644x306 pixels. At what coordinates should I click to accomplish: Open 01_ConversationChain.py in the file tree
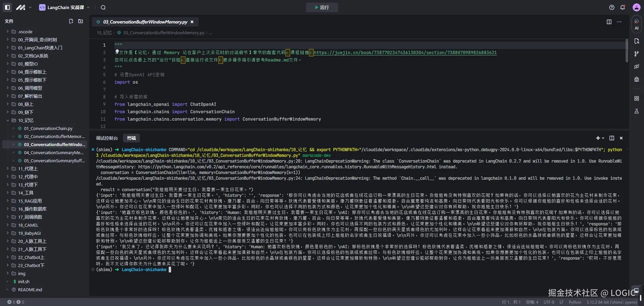tap(48, 128)
